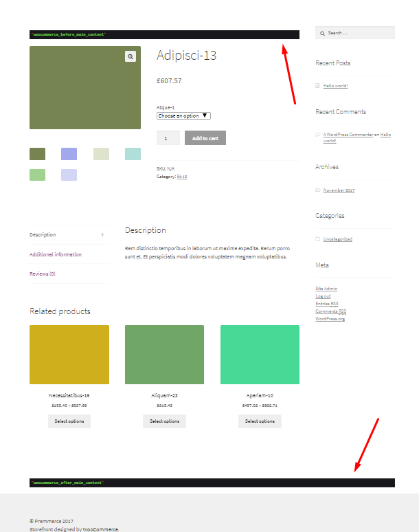Click the Site Admin link
Image resolution: width=419 pixels, height=532 pixels.
point(326,289)
